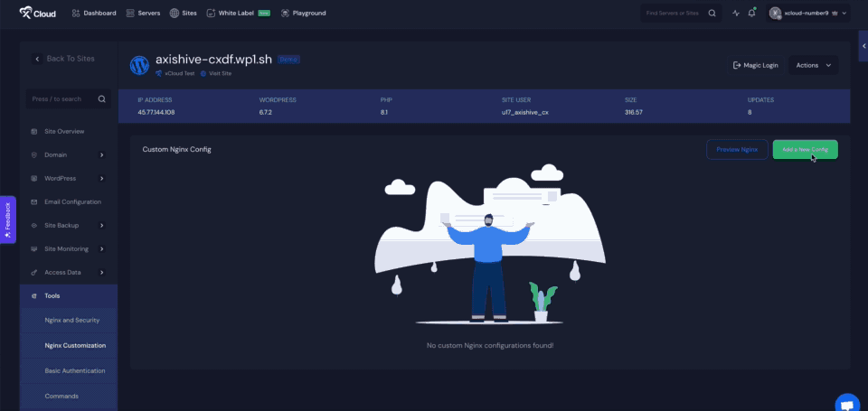Expand the right-side collapsed panel arrow
The image size is (868, 411).
pos(863,46)
